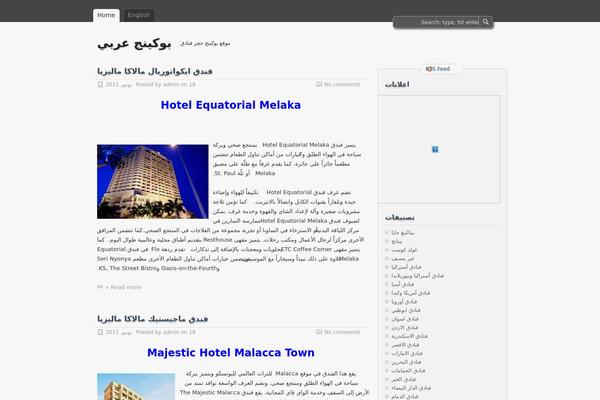Click the search magnifier icon
Viewport: 600px width, 400px height.
coord(486,22)
